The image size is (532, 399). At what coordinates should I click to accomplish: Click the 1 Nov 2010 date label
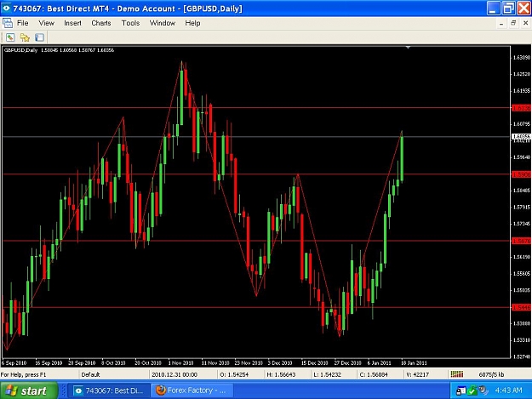tap(180, 362)
